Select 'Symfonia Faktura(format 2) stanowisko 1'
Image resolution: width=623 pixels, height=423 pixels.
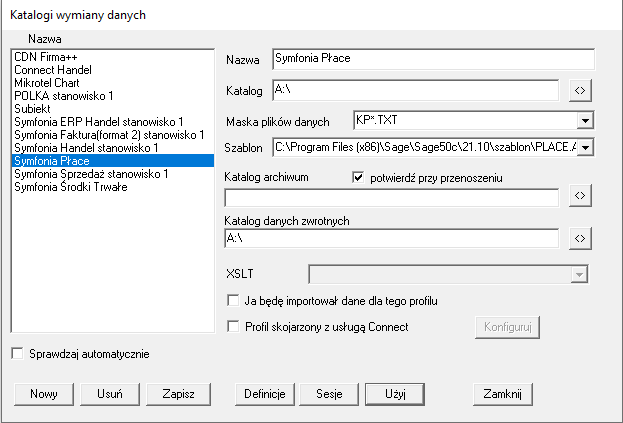coord(113,135)
